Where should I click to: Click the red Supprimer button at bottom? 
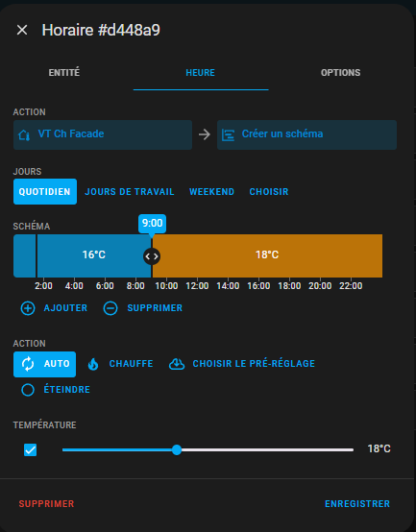point(46,504)
